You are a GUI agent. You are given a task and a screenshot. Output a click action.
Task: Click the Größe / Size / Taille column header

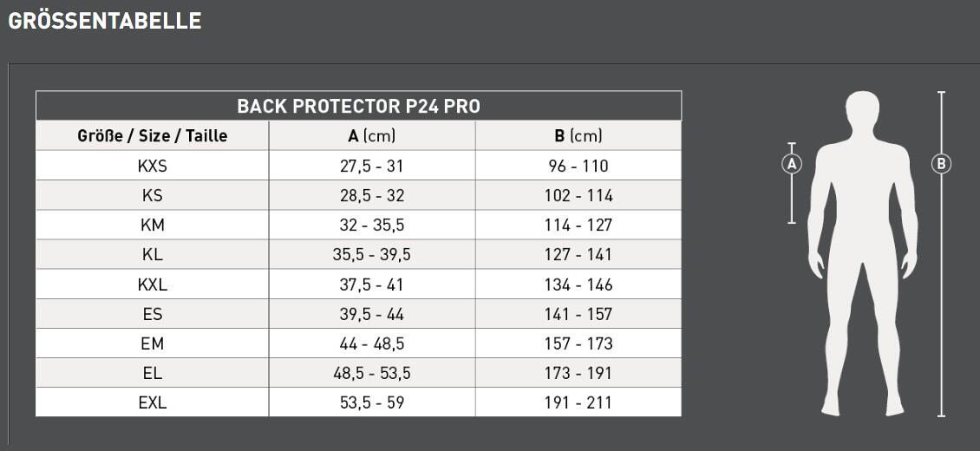pyautogui.click(x=153, y=135)
